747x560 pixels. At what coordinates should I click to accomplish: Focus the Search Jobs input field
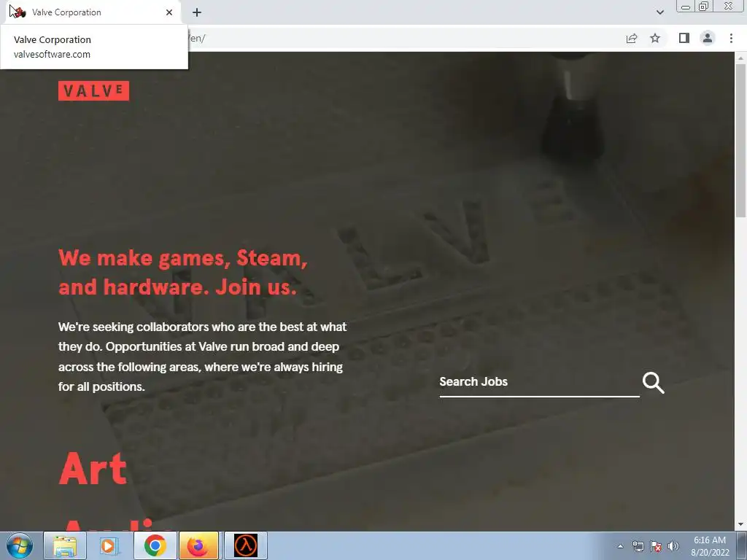pos(539,382)
